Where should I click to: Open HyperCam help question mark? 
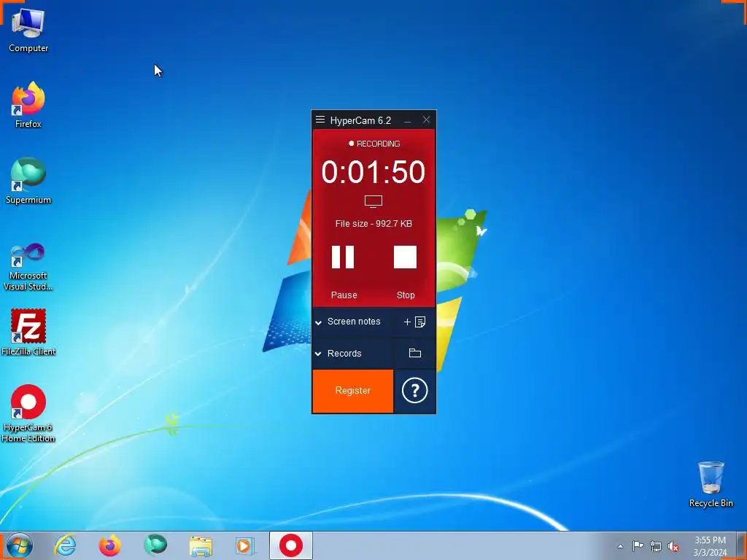[414, 391]
